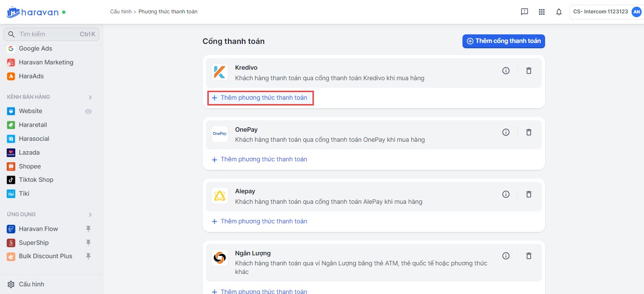
Task: Unpin Haravan Flow app
Action: coord(88,229)
